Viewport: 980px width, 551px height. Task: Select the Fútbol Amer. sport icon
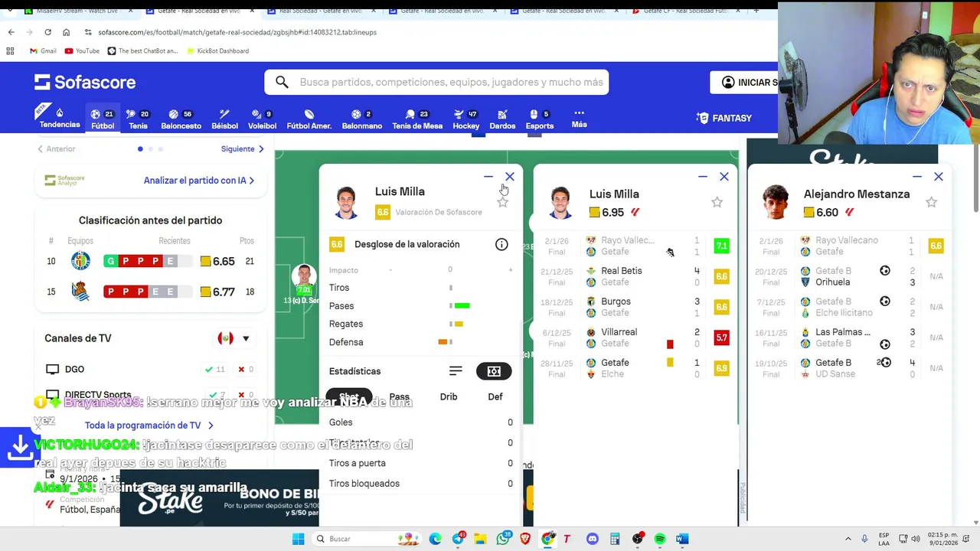point(309,119)
